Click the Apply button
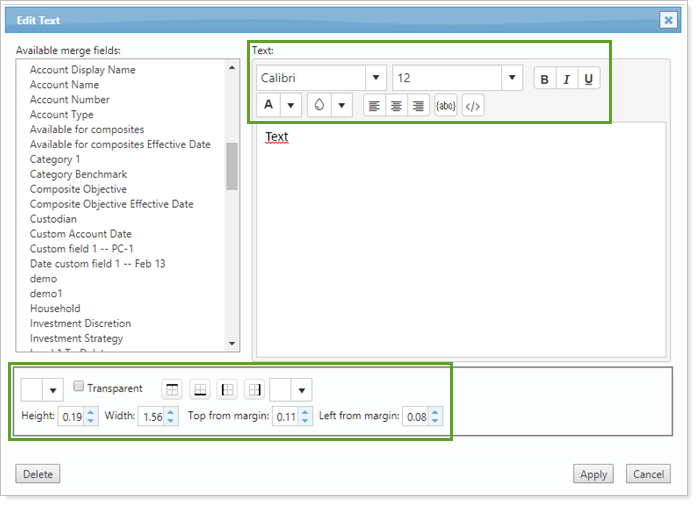Image resolution: width=697 pixels, height=505 pixels. tap(593, 474)
